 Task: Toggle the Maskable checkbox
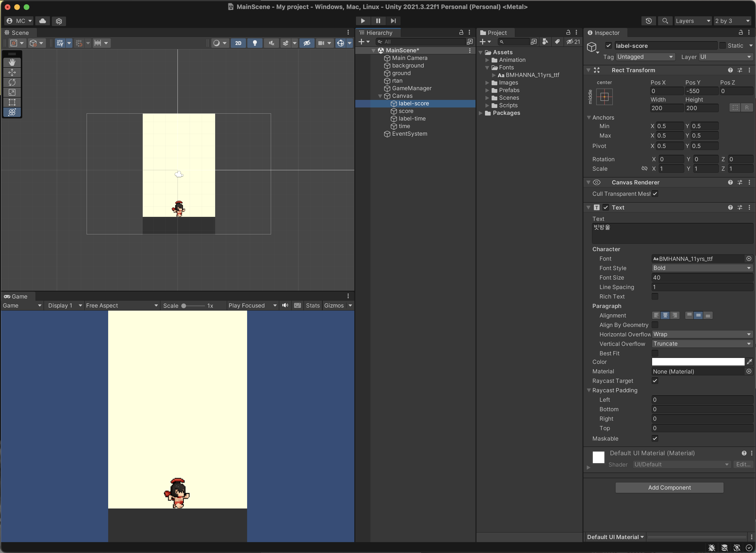click(655, 438)
